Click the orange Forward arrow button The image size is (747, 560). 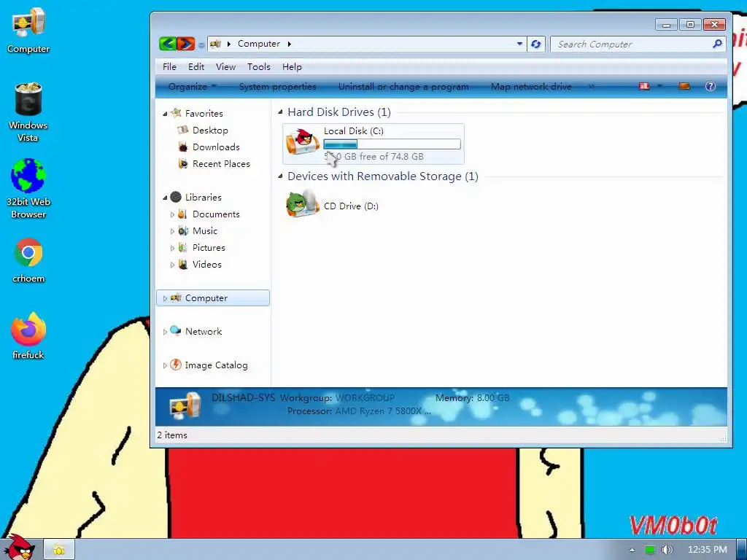click(x=186, y=44)
